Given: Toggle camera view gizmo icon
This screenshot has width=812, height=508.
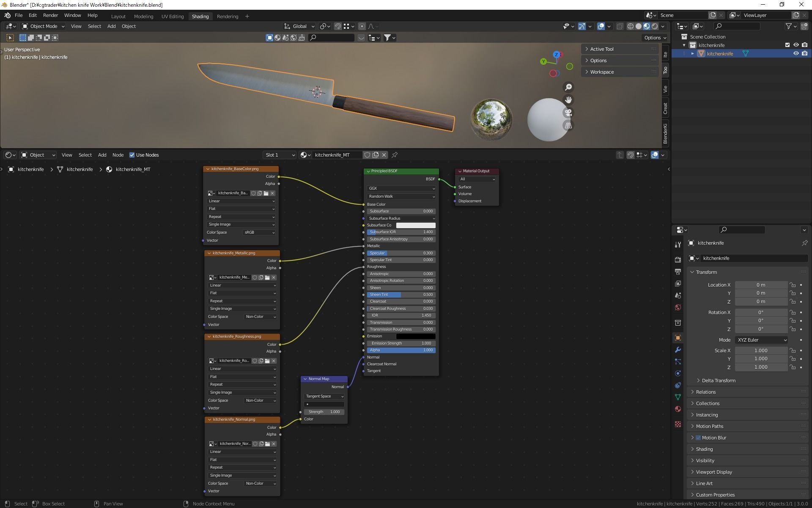Looking at the screenshot, I should point(568,113).
